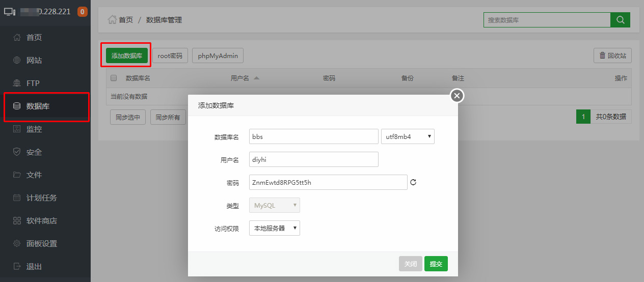The width and height of the screenshot is (644, 282).
Task: Open 安全 security from the sidebar
Action: [34, 152]
